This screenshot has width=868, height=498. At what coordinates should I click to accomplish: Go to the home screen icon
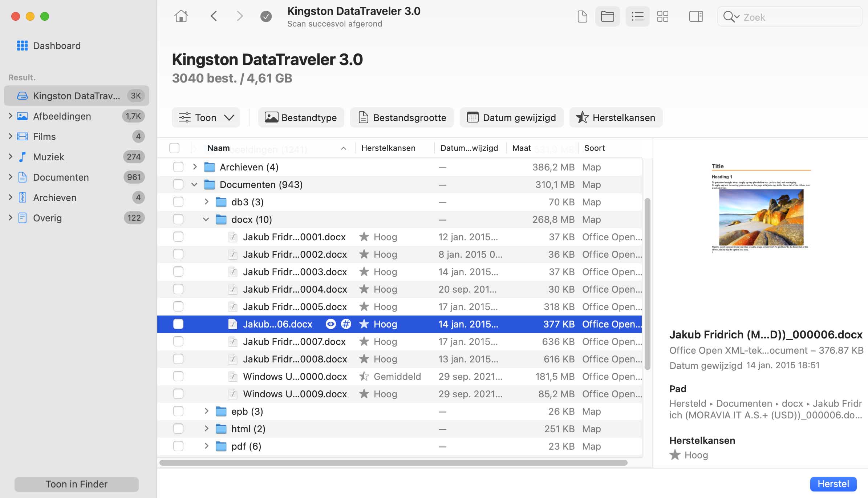pyautogui.click(x=181, y=16)
